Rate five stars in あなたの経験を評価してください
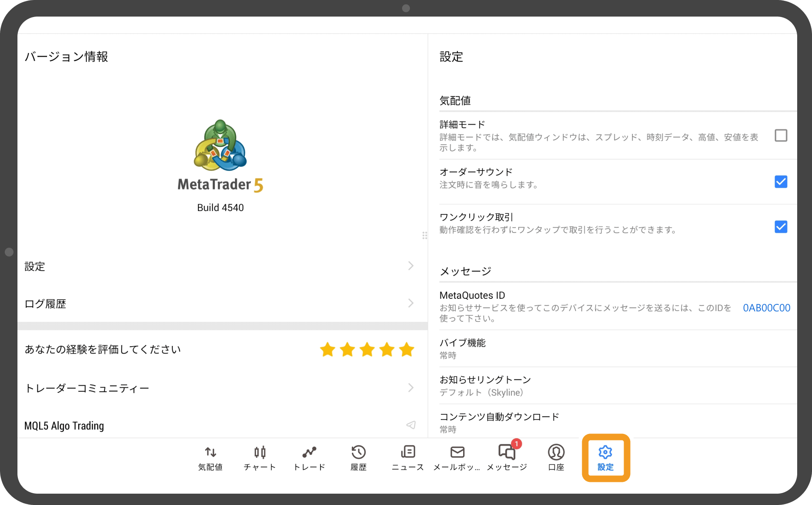812x505 pixels. 406,349
